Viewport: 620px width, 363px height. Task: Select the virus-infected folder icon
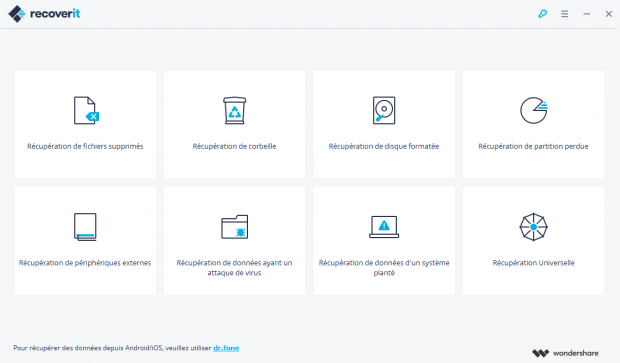(234, 227)
